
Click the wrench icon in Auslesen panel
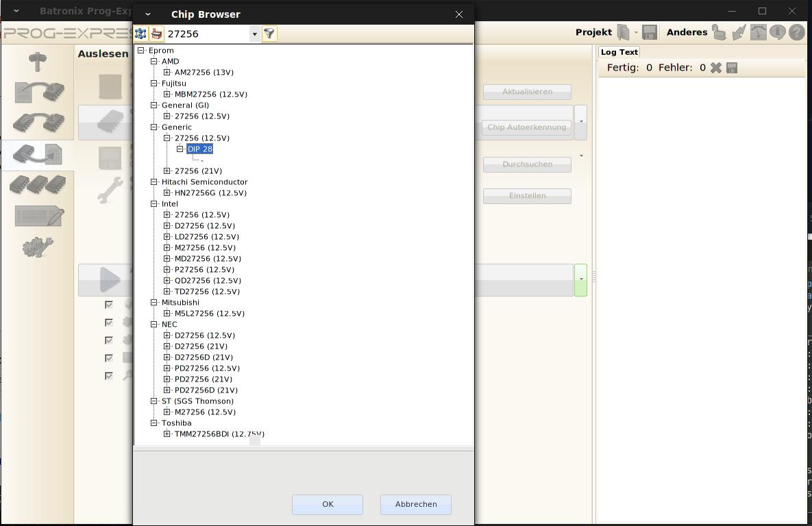pos(110,190)
